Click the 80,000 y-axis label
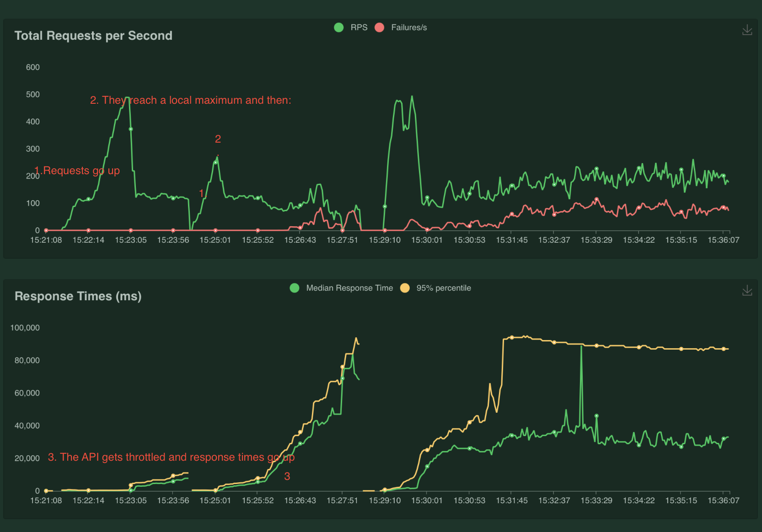Screen dimensions: 762x532 [27, 361]
